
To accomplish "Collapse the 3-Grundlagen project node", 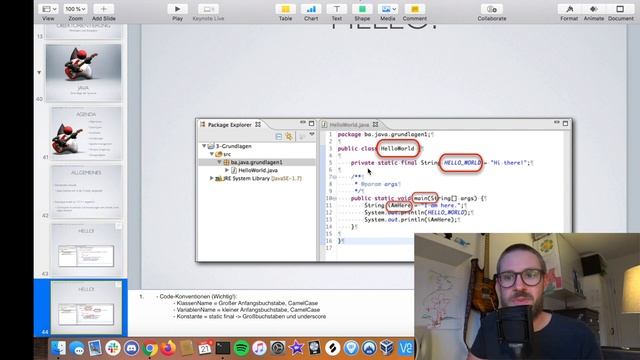I will pos(204,146).
